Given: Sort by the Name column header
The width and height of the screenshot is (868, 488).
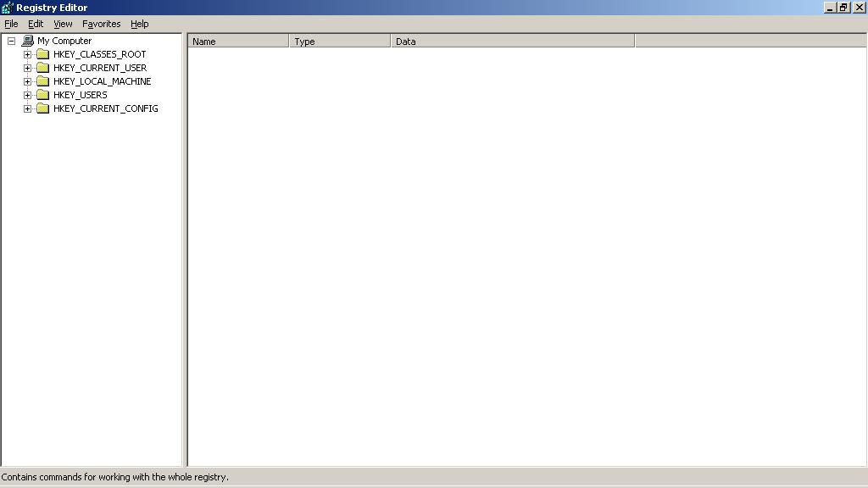Looking at the screenshot, I should coord(238,41).
